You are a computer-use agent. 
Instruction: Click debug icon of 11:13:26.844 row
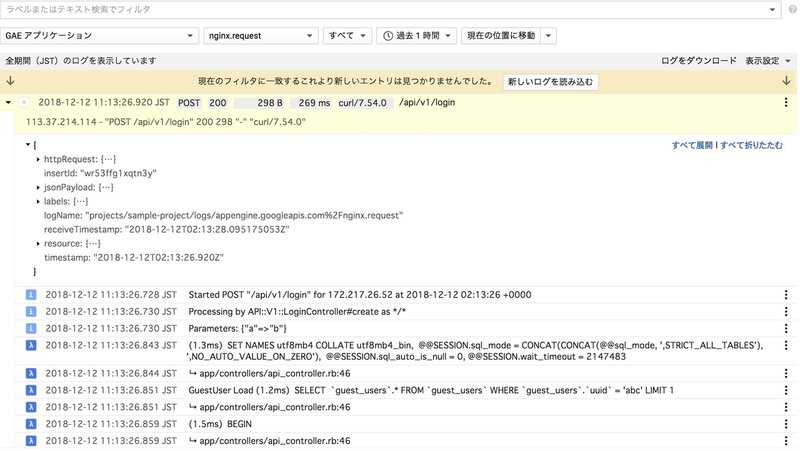(31, 373)
